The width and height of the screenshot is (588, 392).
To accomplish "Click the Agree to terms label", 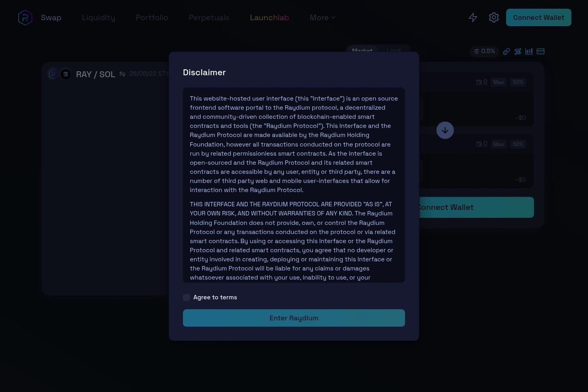I will [215, 297].
